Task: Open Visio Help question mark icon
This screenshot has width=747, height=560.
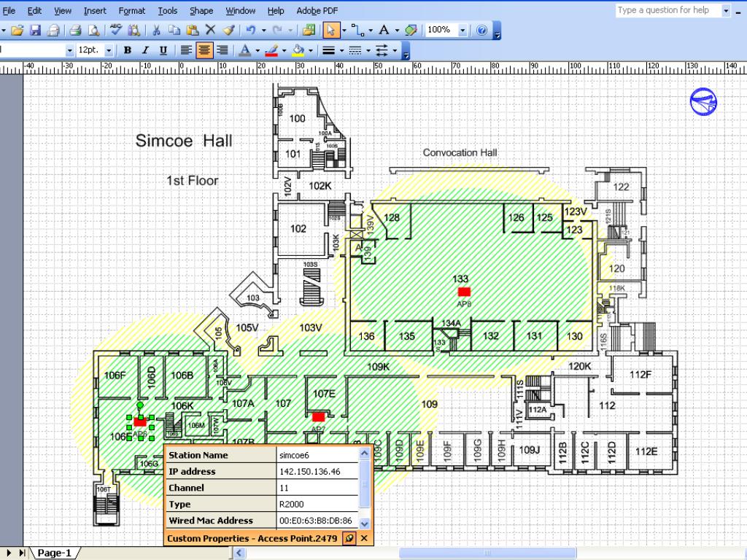Action: (x=481, y=31)
